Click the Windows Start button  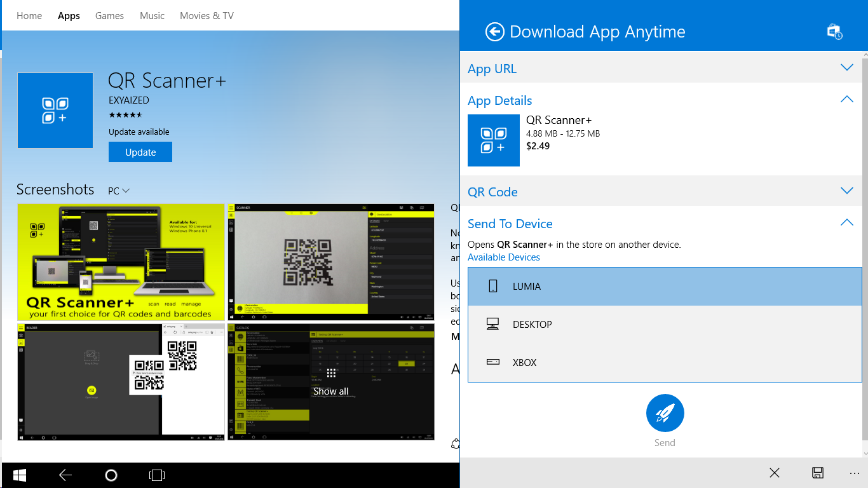pos(20,475)
